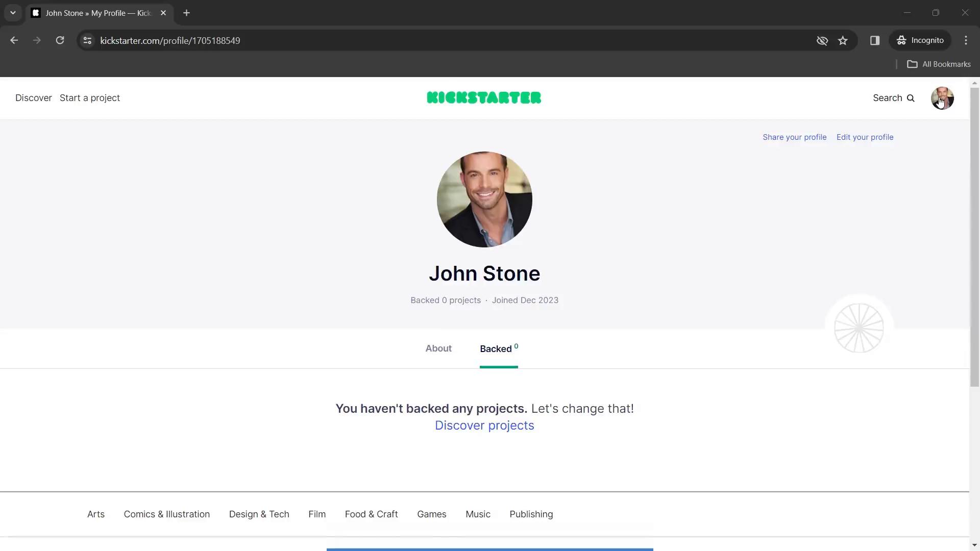Click the camera/no-camera icon in address bar
The width and height of the screenshot is (980, 551).
point(822,40)
